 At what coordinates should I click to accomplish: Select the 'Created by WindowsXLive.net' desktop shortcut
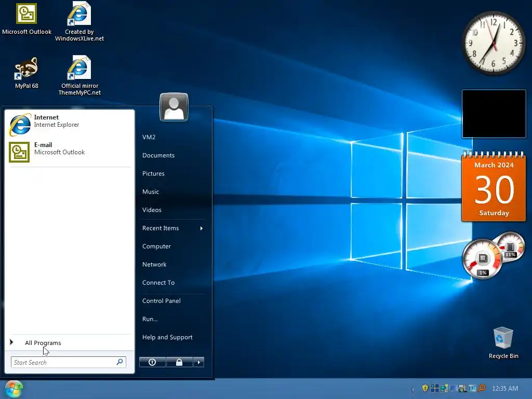[79, 21]
